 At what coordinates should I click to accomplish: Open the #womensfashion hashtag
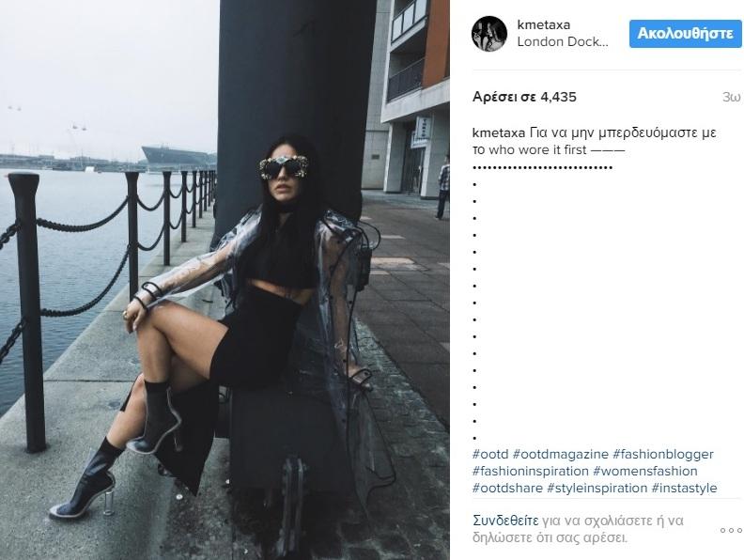(645, 472)
